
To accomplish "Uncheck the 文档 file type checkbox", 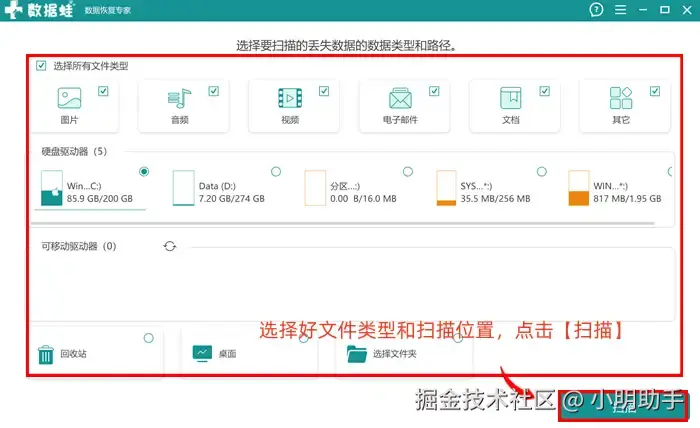I will pos(545,91).
